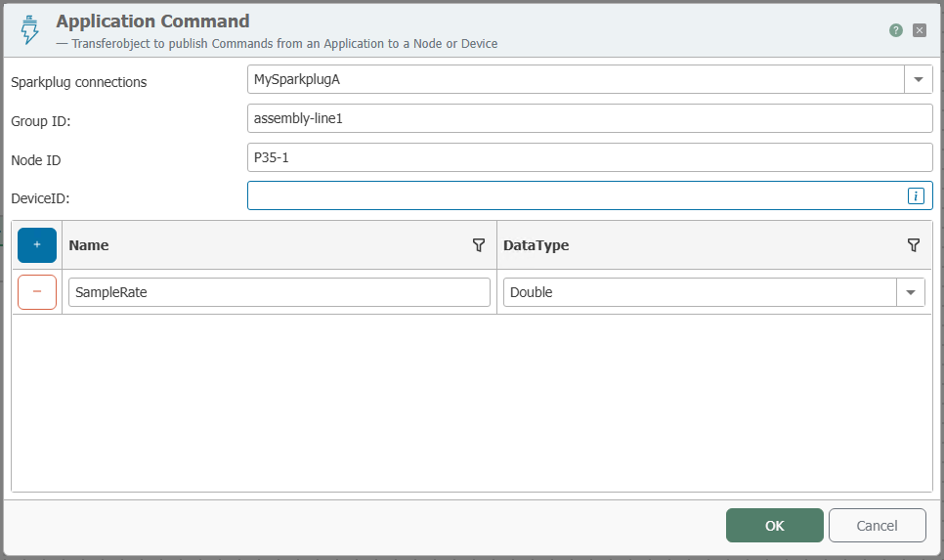This screenshot has width=944, height=560.
Task: Click into the Node ID field P35-1
Action: click(x=590, y=157)
